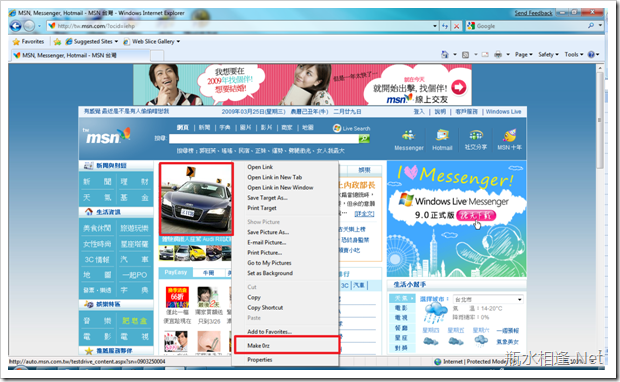The width and height of the screenshot is (620, 382).
Task: Click Windows Live link in MSN header
Action: tap(503, 112)
